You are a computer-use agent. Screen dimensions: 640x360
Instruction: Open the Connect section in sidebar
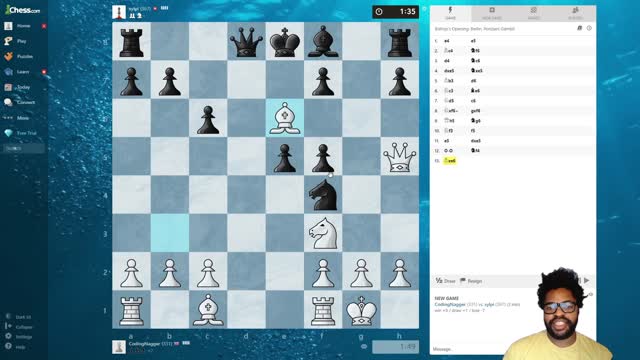tap(26, 102)
